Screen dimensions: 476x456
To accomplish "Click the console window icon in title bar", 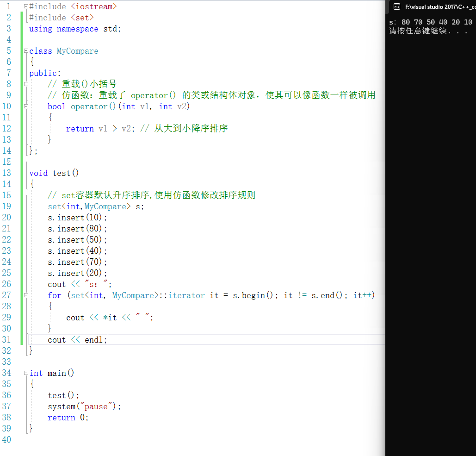I will click(x=396, y=6).
